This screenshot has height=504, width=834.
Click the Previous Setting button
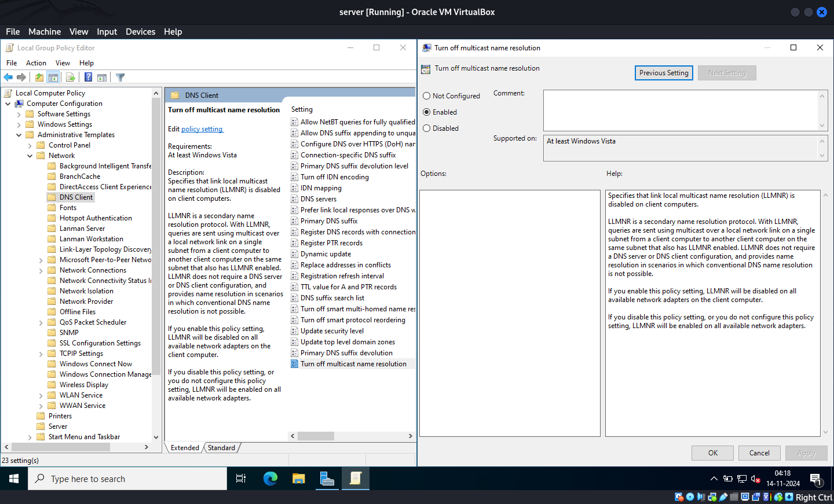pos(664,73)
